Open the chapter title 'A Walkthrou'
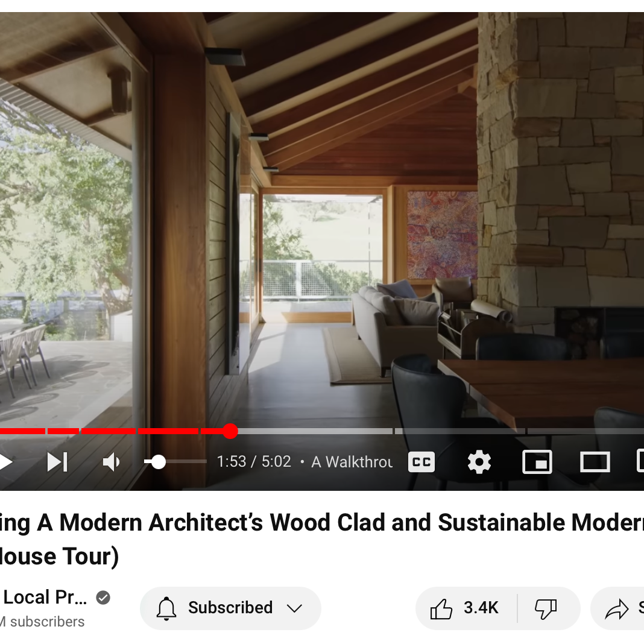The width and height of the screenshot is (644, 644). pyautogui.click(x=352, y=462)
